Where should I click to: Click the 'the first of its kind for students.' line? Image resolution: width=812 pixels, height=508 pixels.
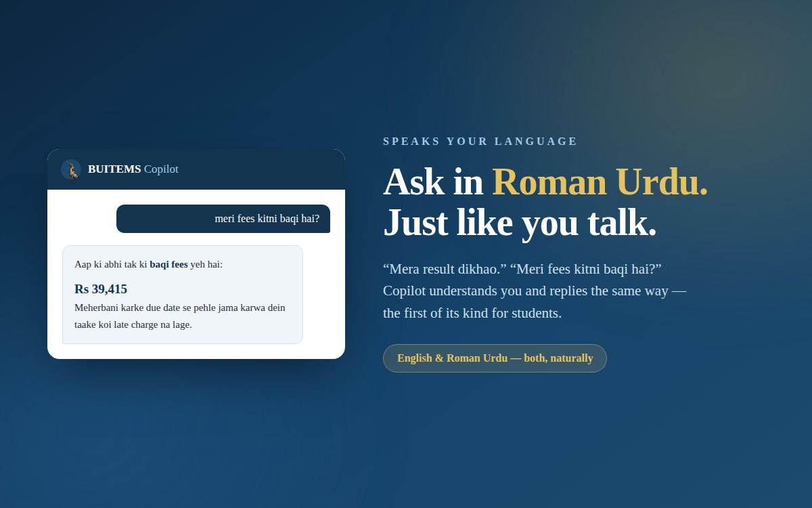472,314
